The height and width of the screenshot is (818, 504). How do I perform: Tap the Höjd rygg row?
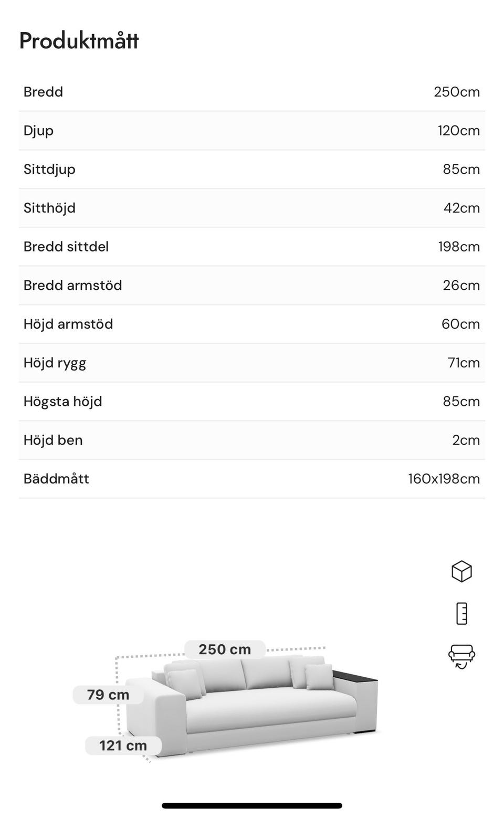click(252, 363)
